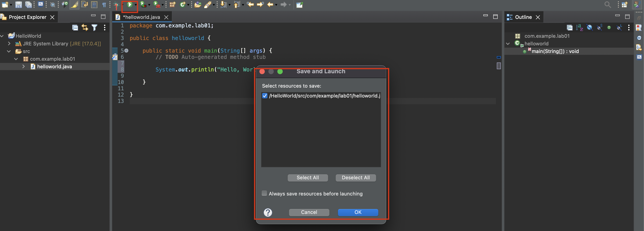
Task: Close the helloworld.java editor tab
Action: point(166,17)
